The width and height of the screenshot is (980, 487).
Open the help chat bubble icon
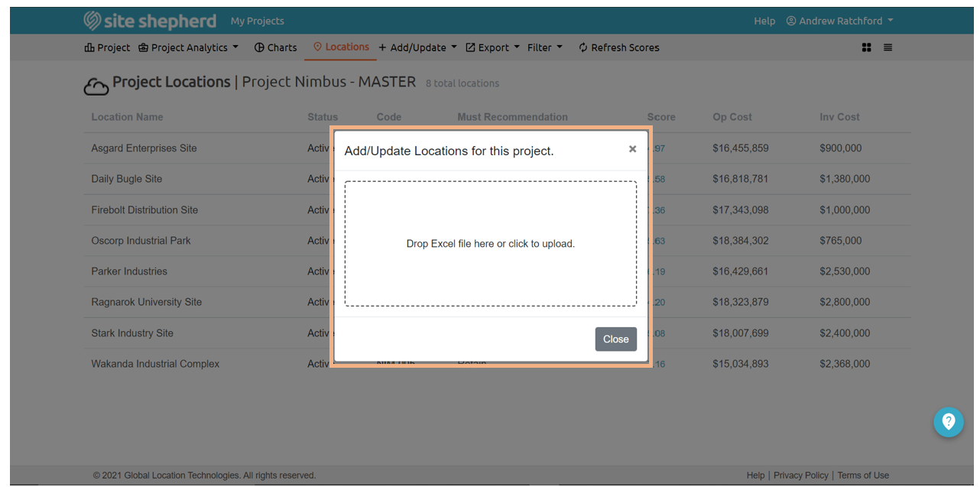948,421
